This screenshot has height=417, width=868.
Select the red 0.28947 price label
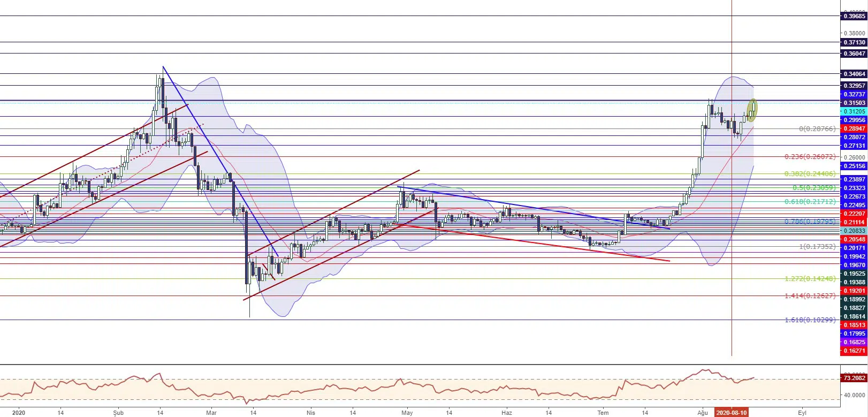point(854,128)
